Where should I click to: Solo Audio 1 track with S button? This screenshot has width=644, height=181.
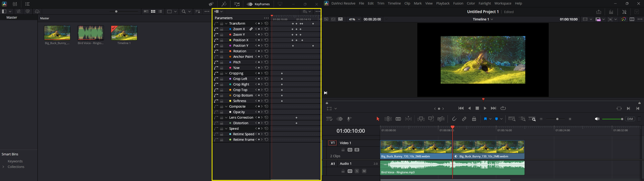[357, 171]
